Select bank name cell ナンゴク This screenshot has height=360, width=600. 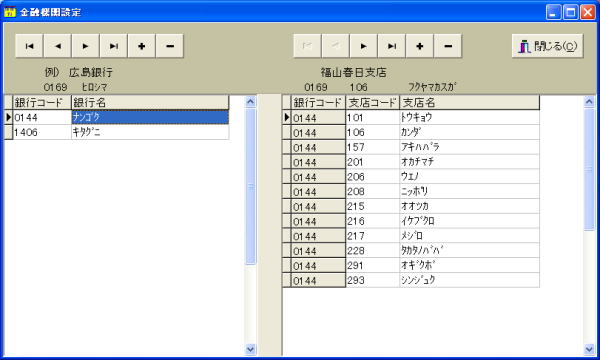pos(150,117)
